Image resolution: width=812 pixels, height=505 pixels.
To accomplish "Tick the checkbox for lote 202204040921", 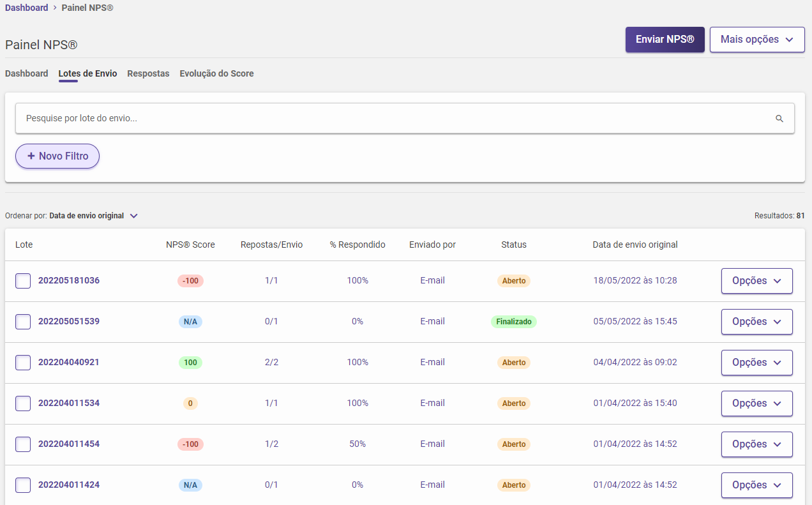I will (23, 363).
